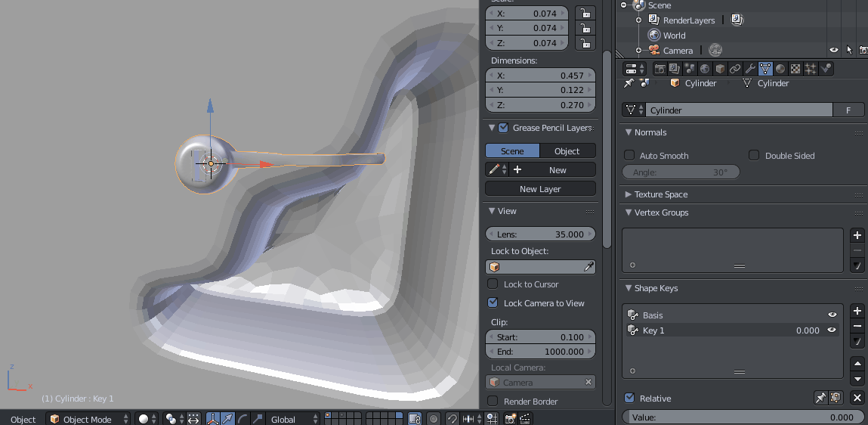
Task: Click the New grease pencil button
Action: [x=552, y=170]
